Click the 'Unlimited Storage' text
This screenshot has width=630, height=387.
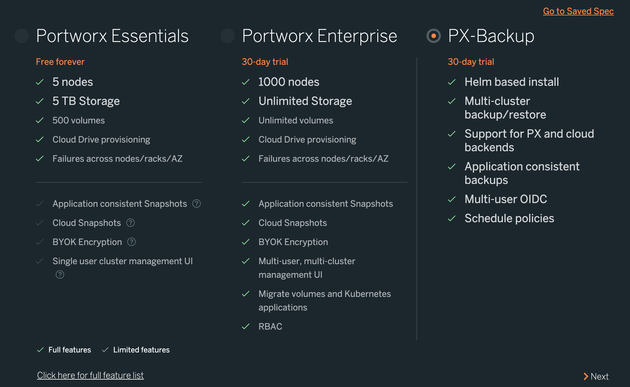(x=305, y=101)
